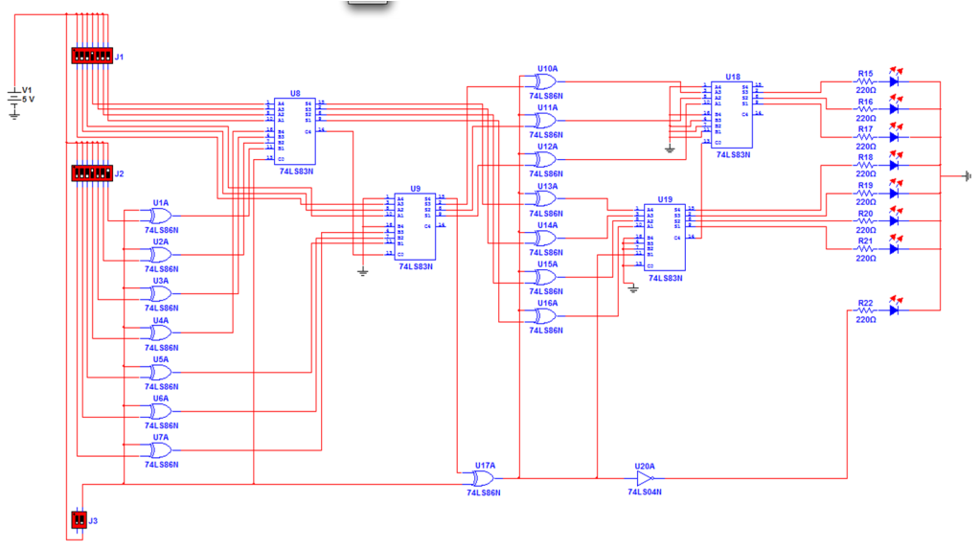Image resolution: width=980 pixels, height=550 pixels.
Task: Click the '220Ω' value under R22
Action: [x=866, y=320]
